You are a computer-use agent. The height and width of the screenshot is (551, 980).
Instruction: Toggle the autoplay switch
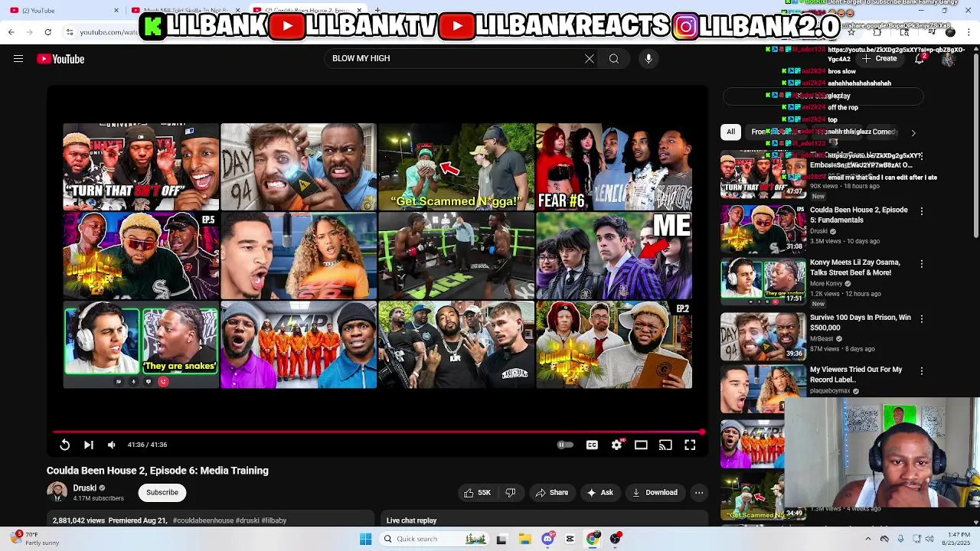click(565, 445)
